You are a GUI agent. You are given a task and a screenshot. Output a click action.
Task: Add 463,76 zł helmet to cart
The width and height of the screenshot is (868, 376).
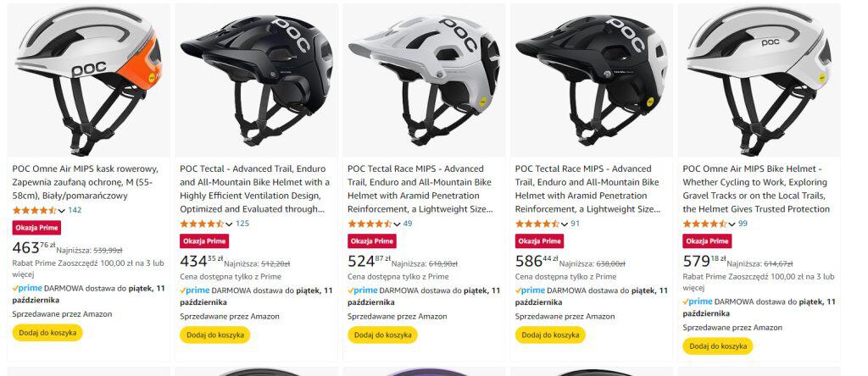47,333
